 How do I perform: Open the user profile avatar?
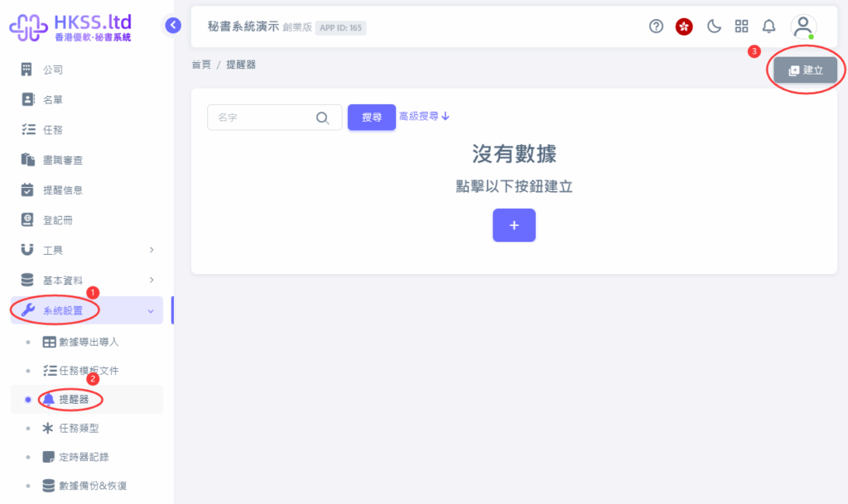point(802,26)
